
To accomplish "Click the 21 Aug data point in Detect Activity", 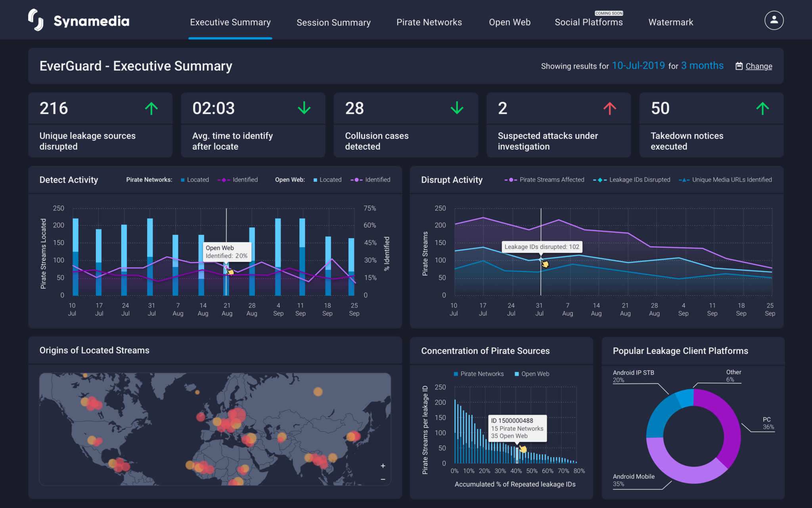I will tap(226, 267).
